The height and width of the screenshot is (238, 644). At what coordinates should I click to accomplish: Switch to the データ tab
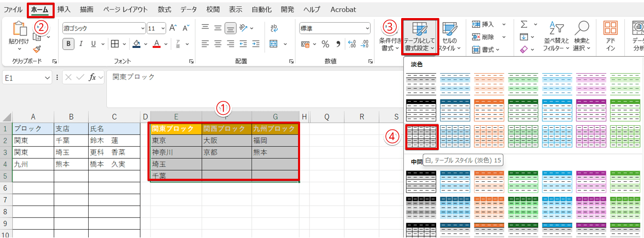pos(189,9)
